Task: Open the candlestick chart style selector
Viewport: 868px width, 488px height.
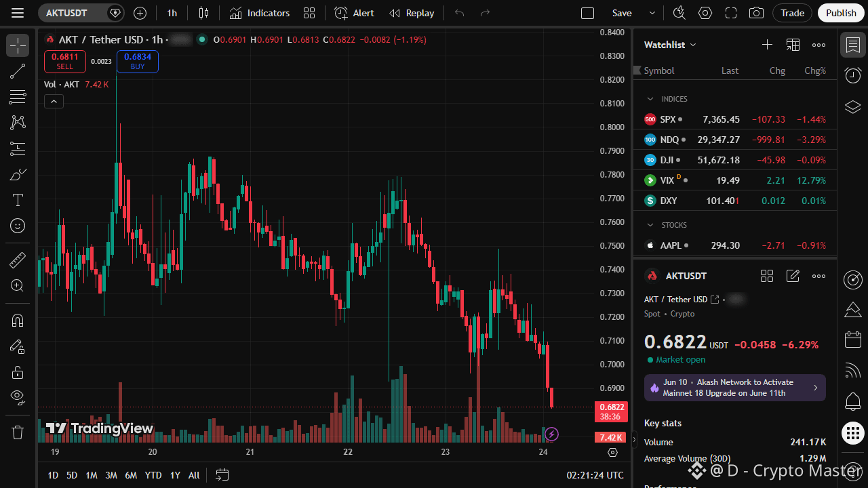Action: point(203,13)
